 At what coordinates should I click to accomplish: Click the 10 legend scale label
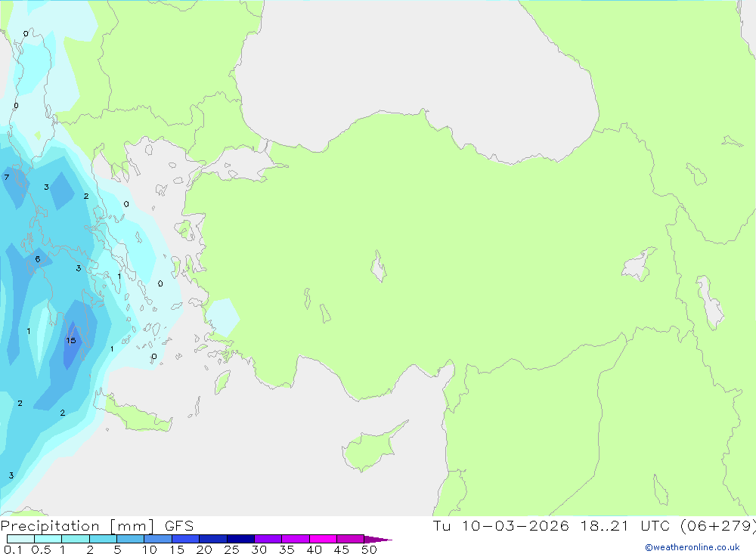point(150,549)
